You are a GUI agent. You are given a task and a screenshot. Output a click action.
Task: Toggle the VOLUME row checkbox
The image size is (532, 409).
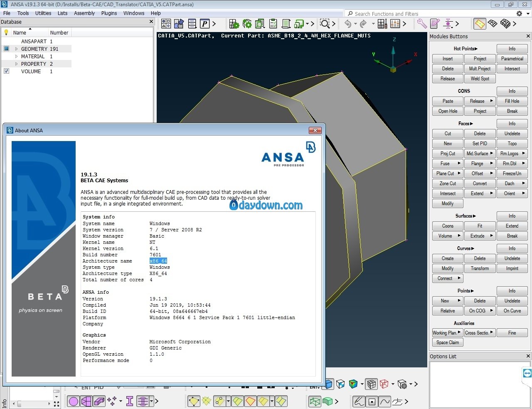coord(6,71)
